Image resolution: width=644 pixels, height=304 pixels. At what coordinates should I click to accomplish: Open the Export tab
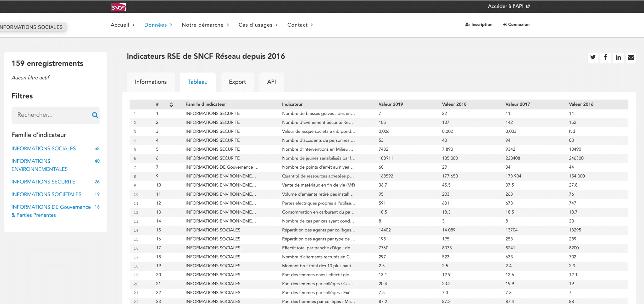pyautogui.click(x=237, y=82)
